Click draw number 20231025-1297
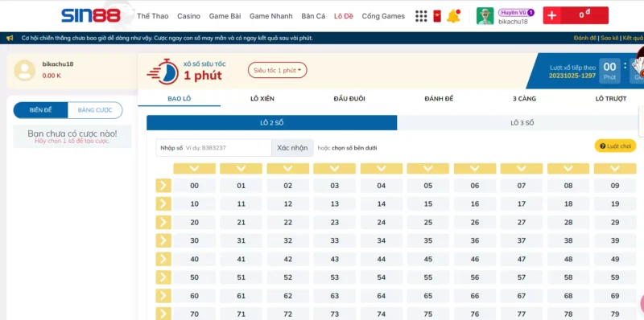This screenshot has width=644, height=320. pos(572,76)
